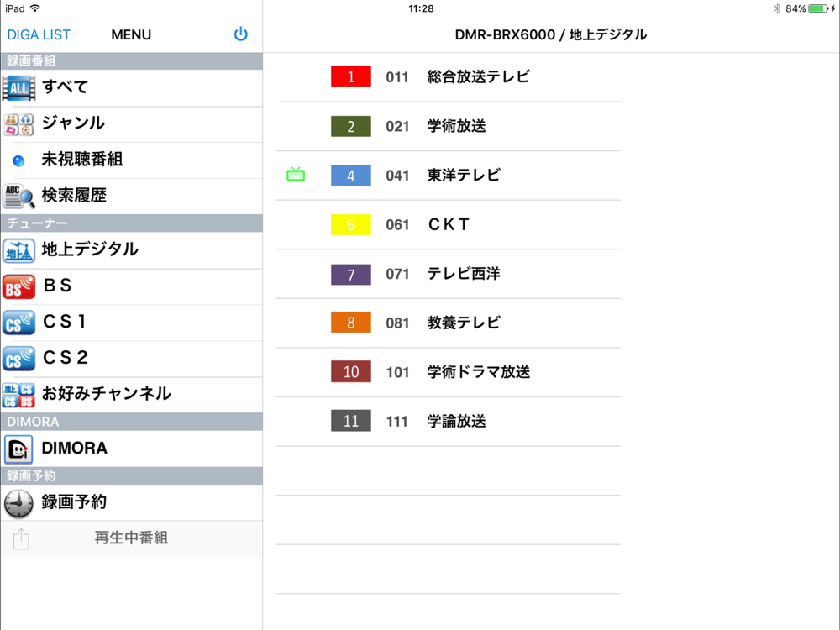Open the お好みチャンネル menu entry
The height and width of the screenshot is (630, 840).
(131, 395)
